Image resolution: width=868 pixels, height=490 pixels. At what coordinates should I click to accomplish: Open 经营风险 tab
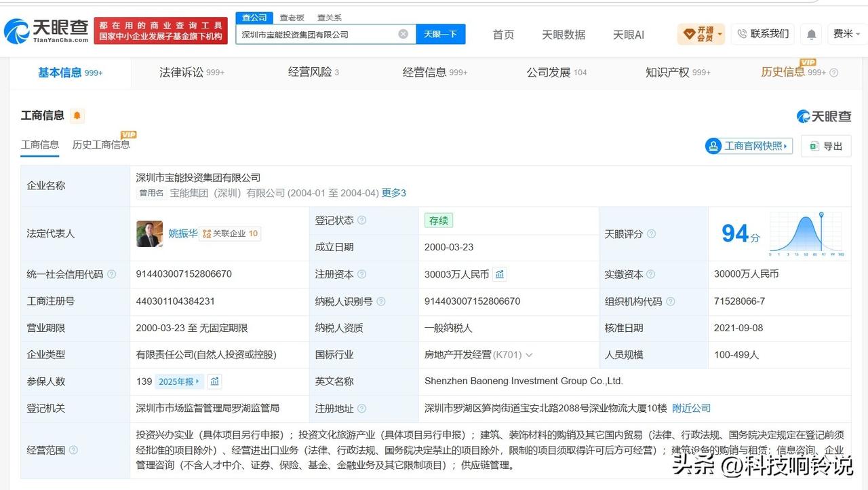(313, 72)
